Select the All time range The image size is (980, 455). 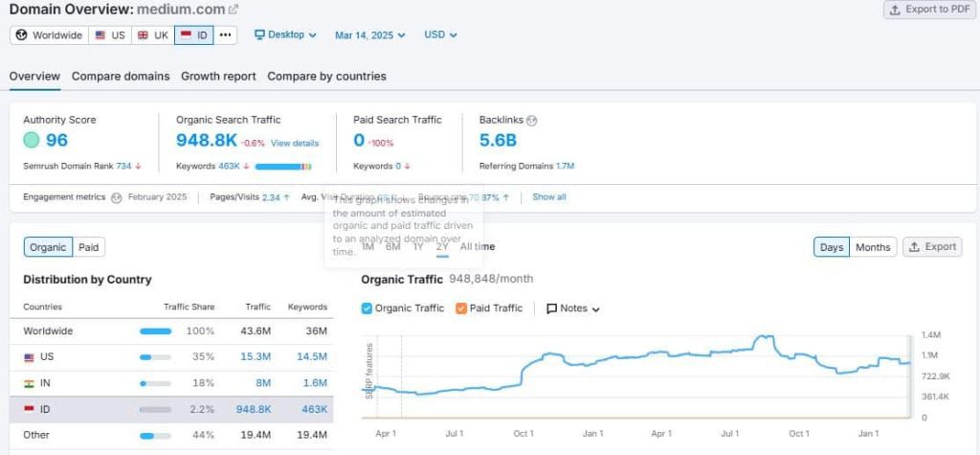478,246
